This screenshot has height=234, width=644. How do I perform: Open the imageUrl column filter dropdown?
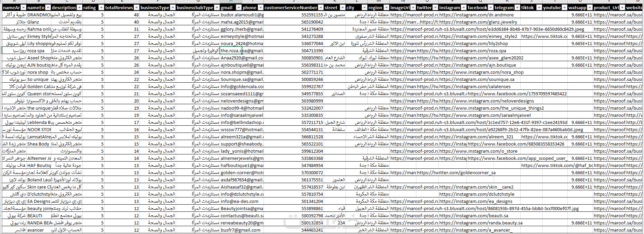pyautogui.click(x=413, y=8)
